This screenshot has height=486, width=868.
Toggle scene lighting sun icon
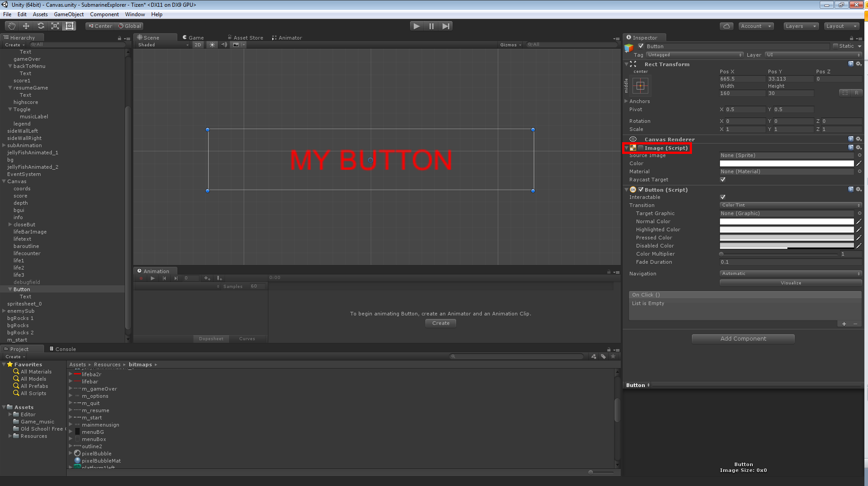212,45
